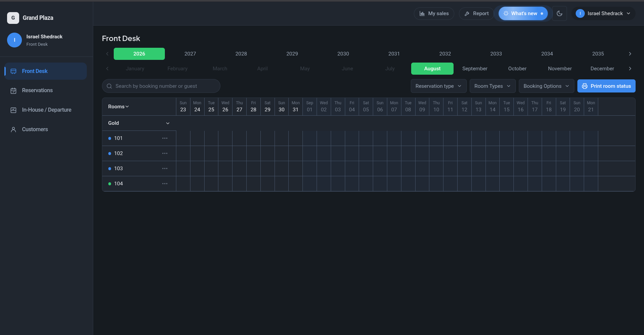Select year 2028
The image size is (644, 335).
pyautogui.click(x=241, y=54)
